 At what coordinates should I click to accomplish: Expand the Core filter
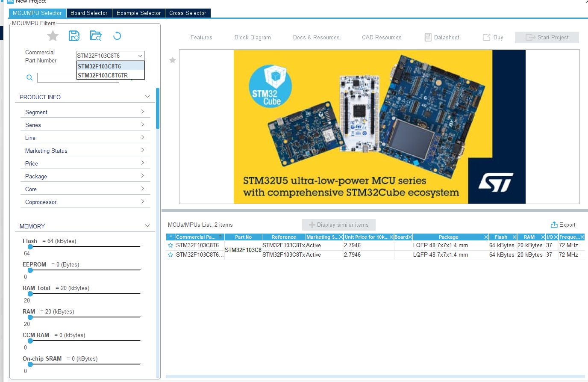coord(143,189)
